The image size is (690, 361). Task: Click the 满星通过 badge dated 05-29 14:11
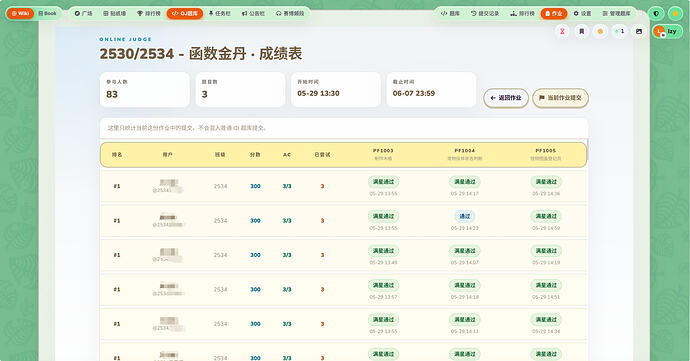coord(465,320)
